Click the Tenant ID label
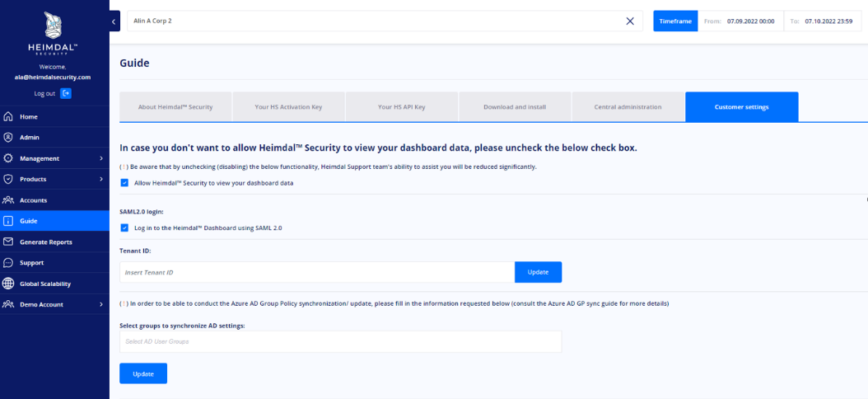Screen dimensions: 868x399 click(135, 251)
